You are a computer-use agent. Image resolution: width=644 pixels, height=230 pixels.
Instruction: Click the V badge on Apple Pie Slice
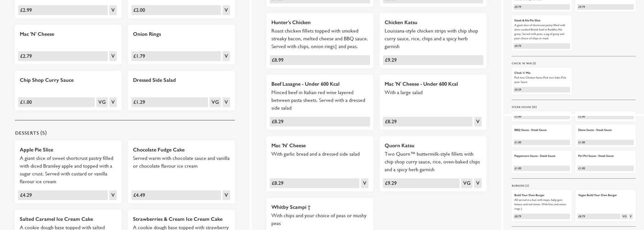(x=113, y=195)
